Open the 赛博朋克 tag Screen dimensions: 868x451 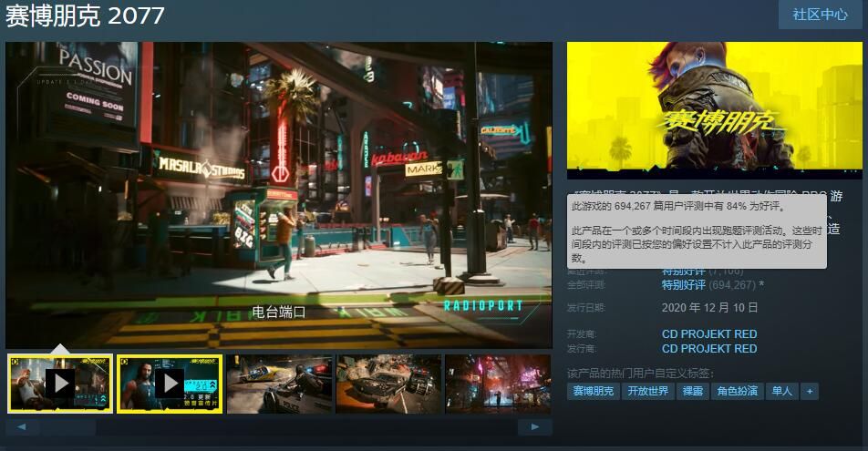coord(593,391)
